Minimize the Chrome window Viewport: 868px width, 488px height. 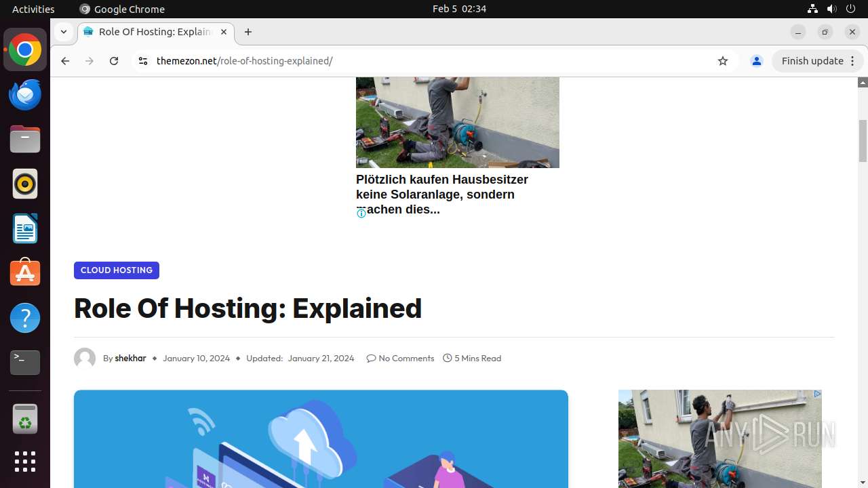pos(798,32)
